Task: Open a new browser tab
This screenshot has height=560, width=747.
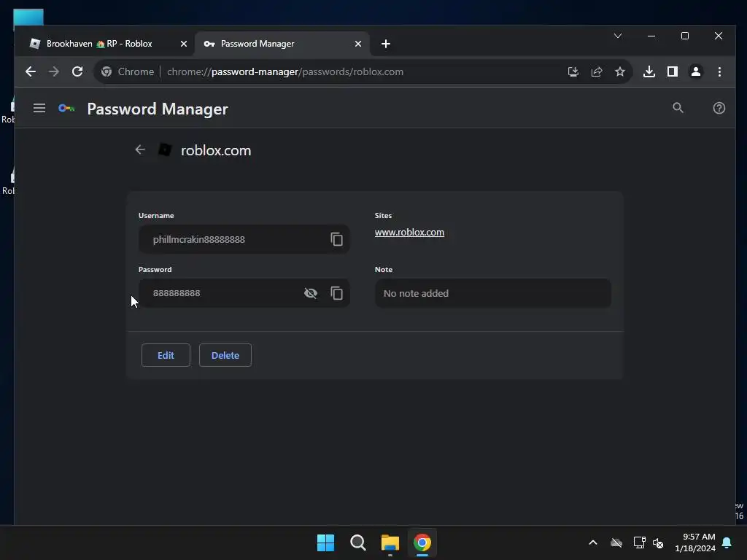Action: click(x=386, y=44)
